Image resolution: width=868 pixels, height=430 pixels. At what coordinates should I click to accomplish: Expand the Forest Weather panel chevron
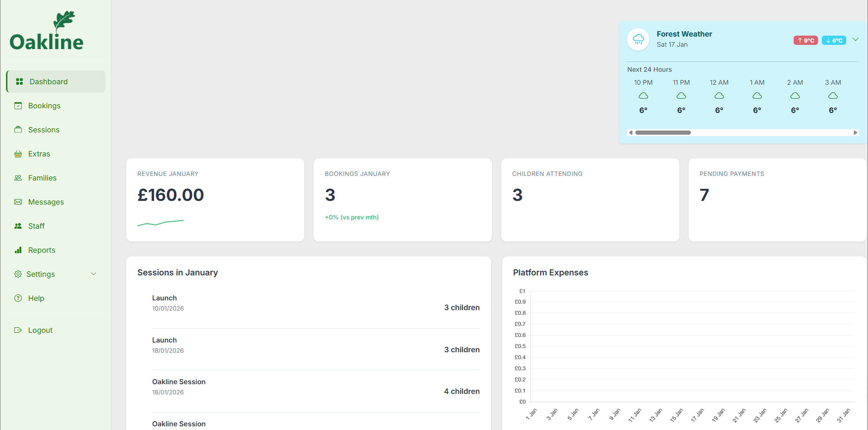pos(856,40)
